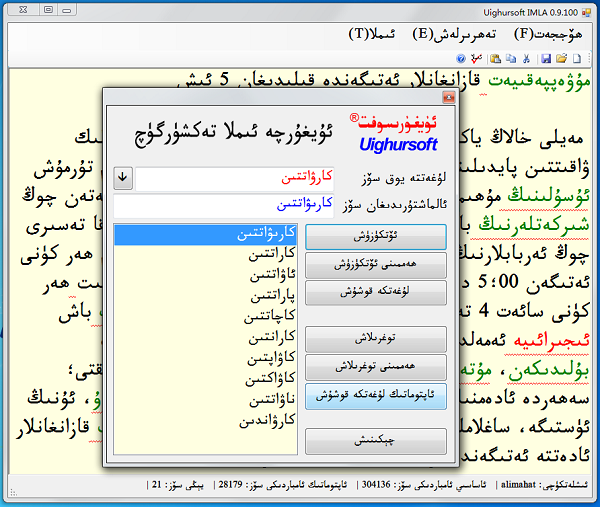This screenshot has height=507, width=600.
Task: Click green word بولىدىكەن in document
Action: [x=549, y=370]
